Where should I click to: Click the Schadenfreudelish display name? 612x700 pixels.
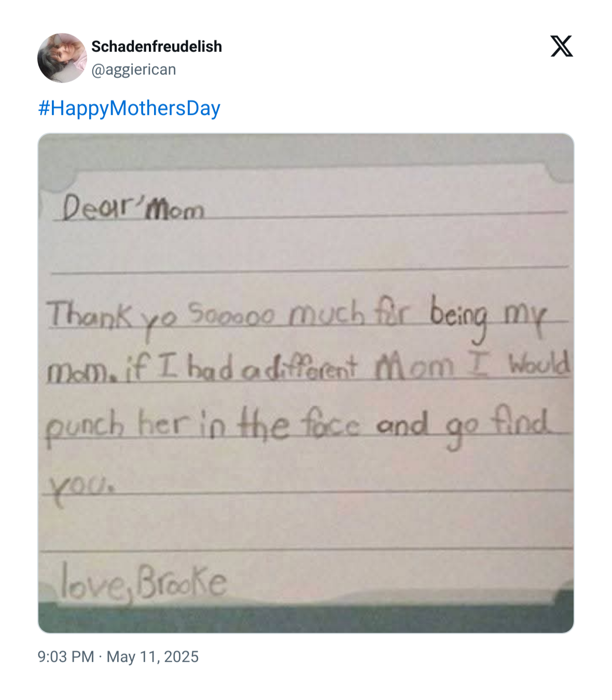157,46
